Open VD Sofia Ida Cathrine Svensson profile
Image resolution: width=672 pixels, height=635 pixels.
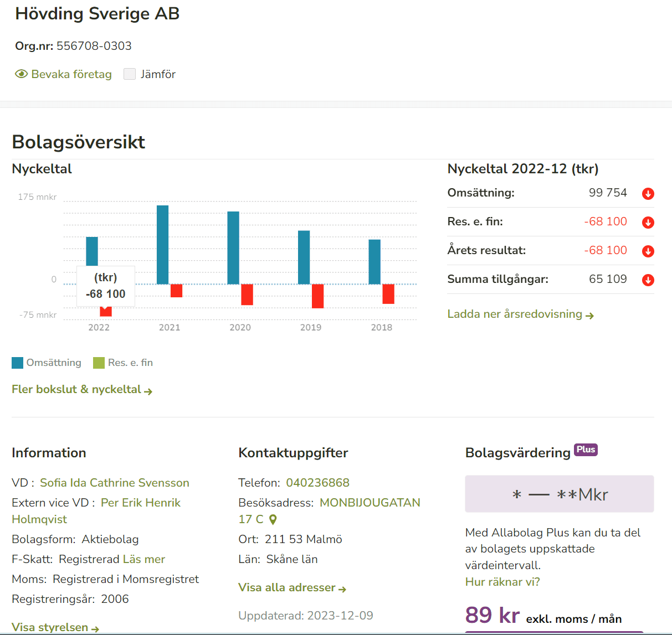(115, 483)
